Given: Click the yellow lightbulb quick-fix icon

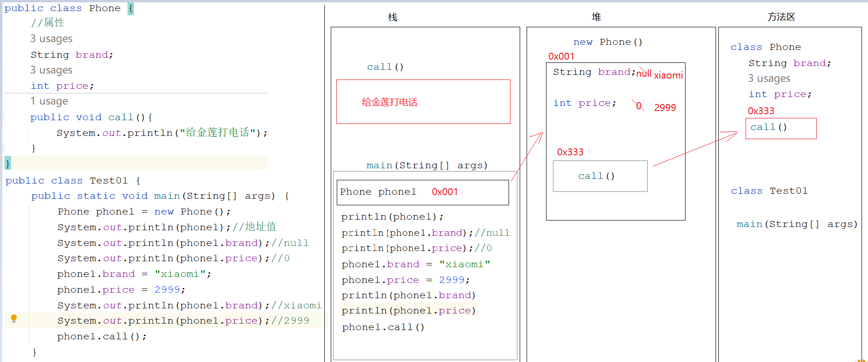Looking at the screenshot, I should tap(14, 319).
